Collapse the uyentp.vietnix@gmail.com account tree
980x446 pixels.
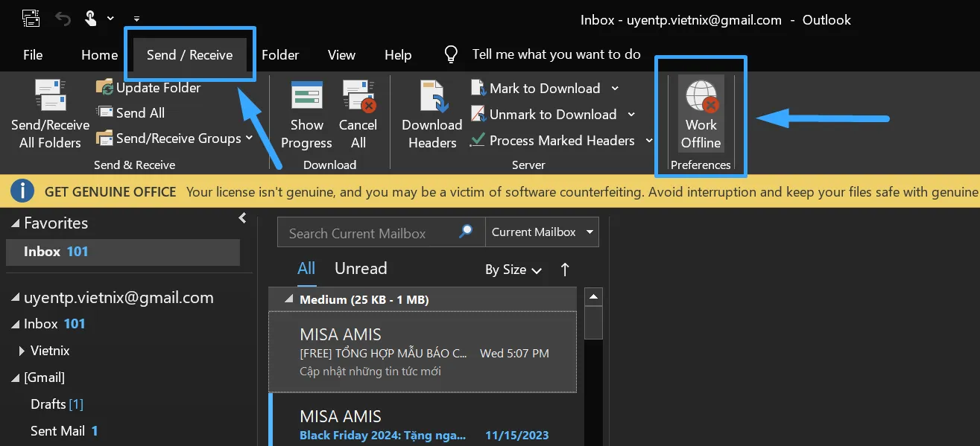(16, 299)
